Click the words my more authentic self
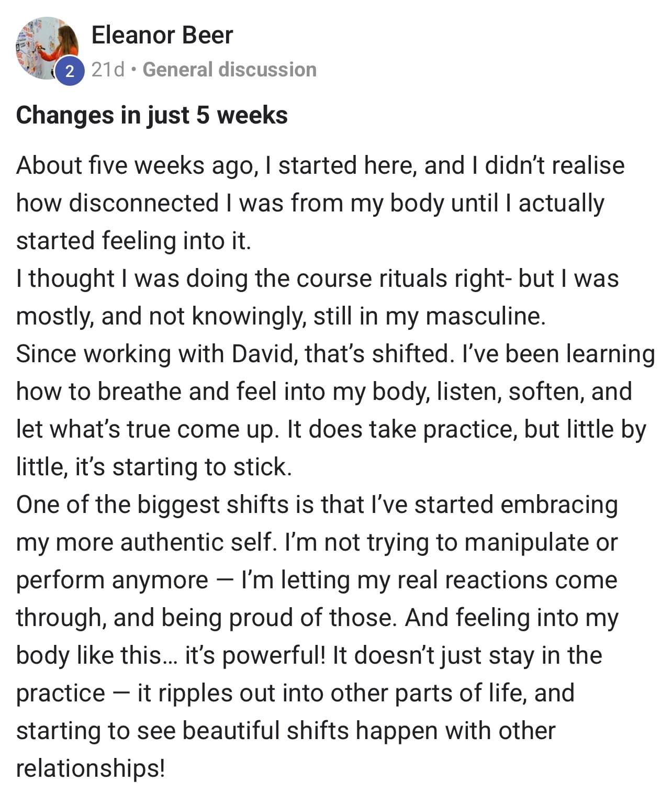Screen dimensions: 672x804 (146, 542)
